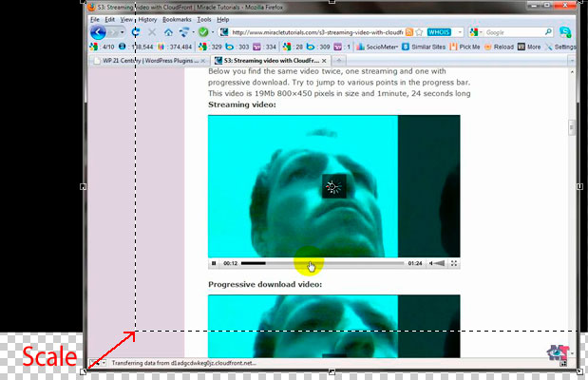Click the scrollbar up arrow
Viewport: 588px width, 380px height.
(572, 72)
